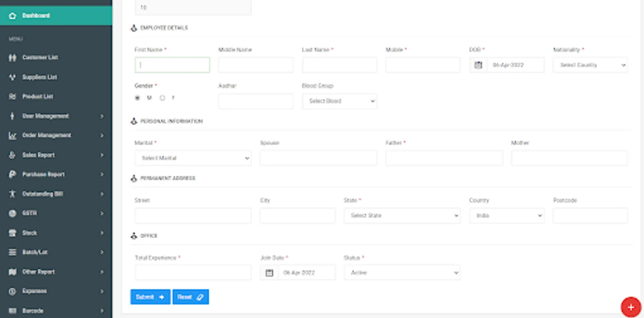Click the Join Date calendar icon
This screenshot has height=318, width=644.
pos(269,272)
